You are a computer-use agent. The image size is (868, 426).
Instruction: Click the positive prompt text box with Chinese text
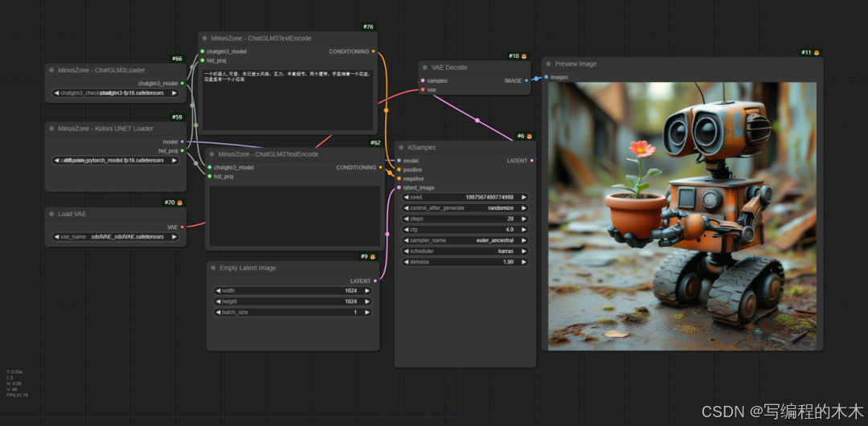tap(287, 100)
